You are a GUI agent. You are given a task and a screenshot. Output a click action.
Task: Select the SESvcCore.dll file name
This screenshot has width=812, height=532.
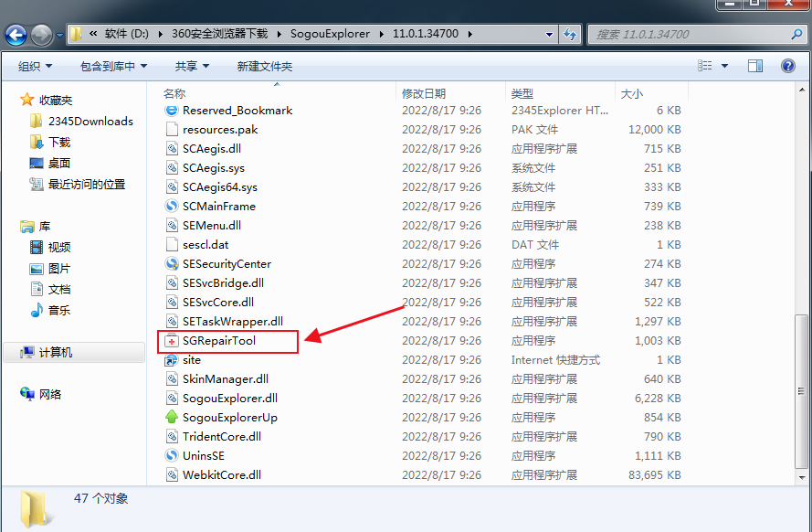(218, 302)
